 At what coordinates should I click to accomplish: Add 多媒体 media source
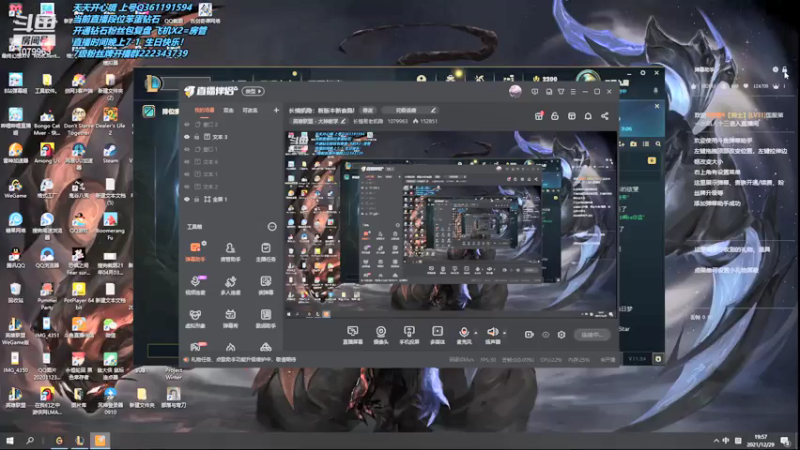(437, 335)
